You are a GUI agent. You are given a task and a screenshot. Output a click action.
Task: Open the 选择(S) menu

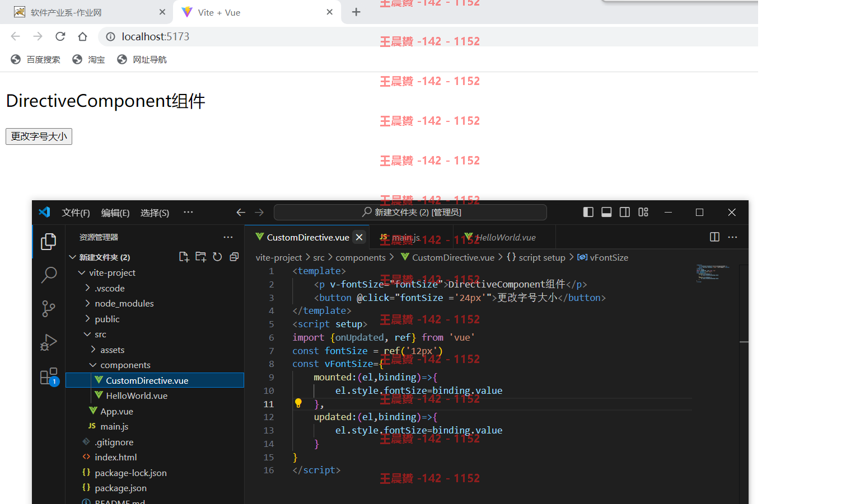155,213
